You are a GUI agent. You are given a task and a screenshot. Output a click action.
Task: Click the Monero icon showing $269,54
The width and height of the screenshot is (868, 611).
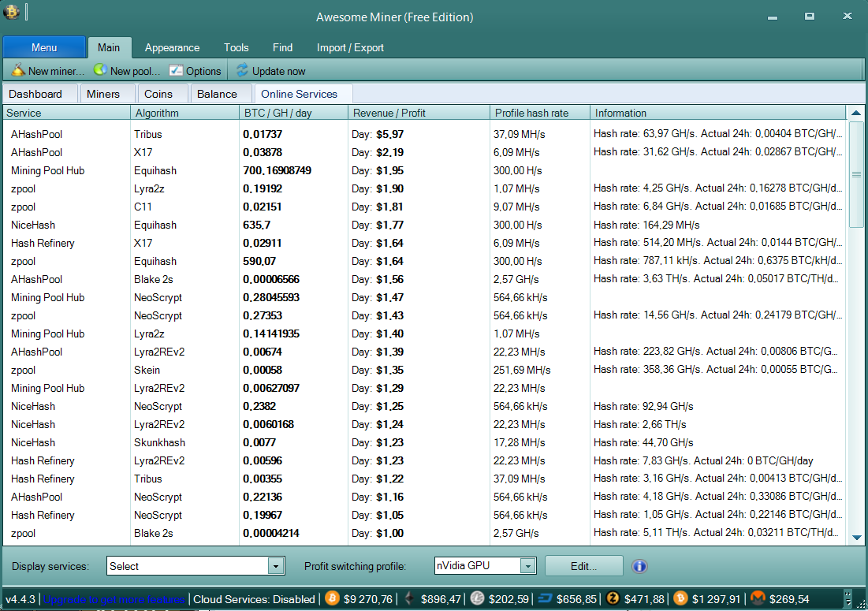758,598
